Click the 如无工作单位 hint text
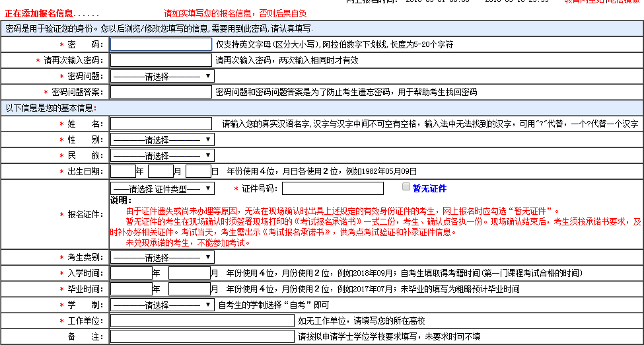644x345 pixels. coord(361,321)
